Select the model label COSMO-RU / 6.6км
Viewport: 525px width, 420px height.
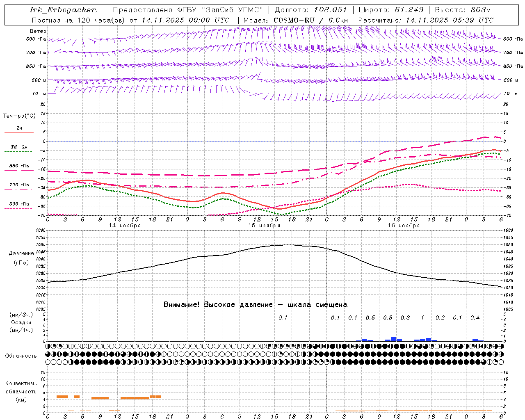coord(310,20)
